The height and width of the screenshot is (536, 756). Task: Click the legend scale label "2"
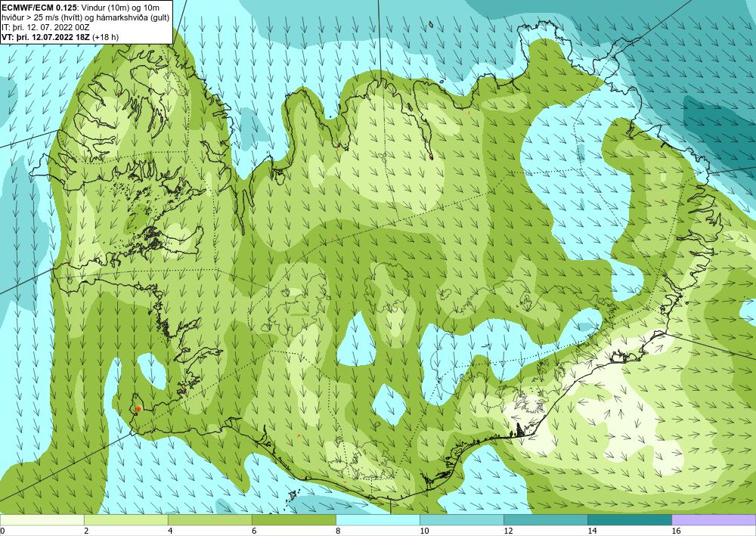coord(86,531)
